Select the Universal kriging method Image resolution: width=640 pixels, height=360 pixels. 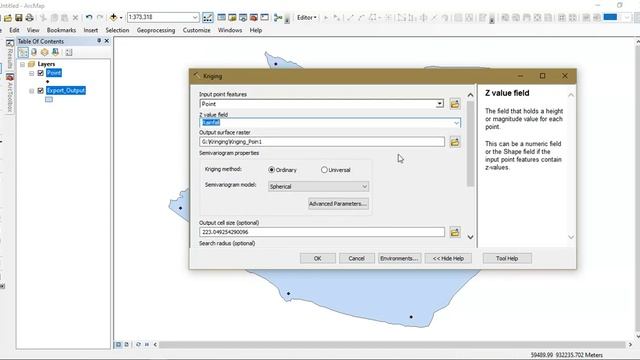pyautogui.click(x=324, y=169)
